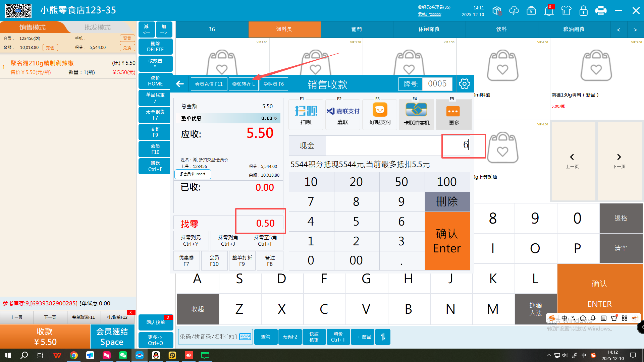Click 会员充值 F11 button
Screen dimensions: 644x362
pyautogui.click(x=209, y=84)
